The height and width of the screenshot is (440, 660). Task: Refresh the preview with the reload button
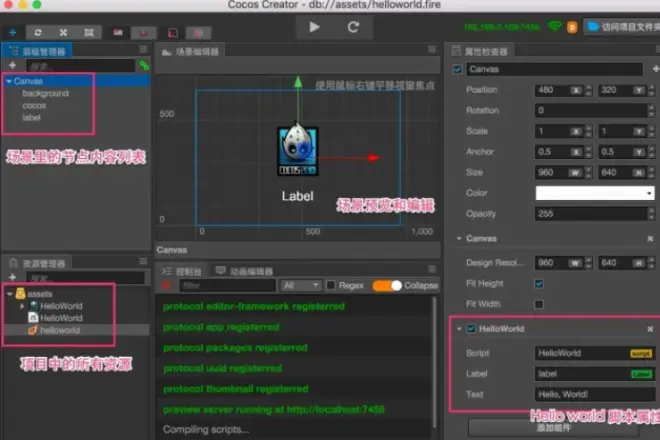[353, 27]
